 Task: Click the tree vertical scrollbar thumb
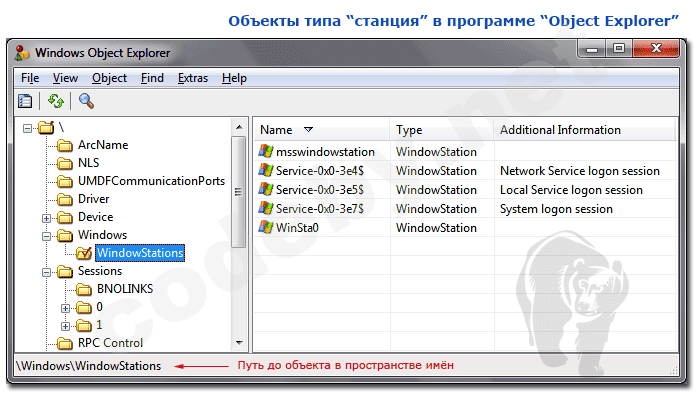[x=239, y=192]
